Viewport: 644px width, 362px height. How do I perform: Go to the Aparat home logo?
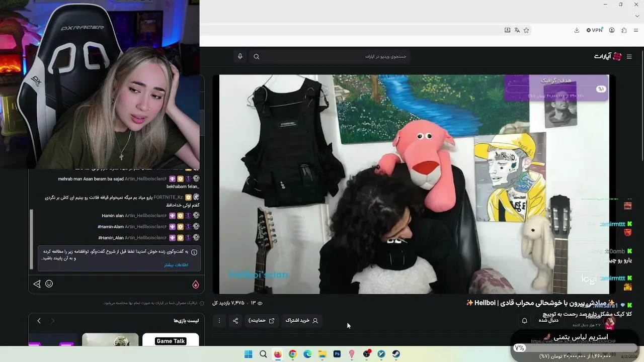click(608, 56)
